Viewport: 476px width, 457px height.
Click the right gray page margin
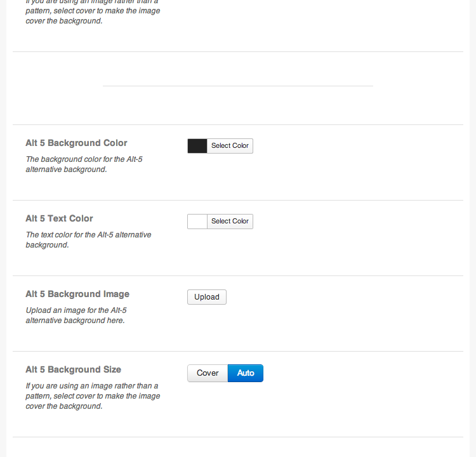tap(473, 228)
